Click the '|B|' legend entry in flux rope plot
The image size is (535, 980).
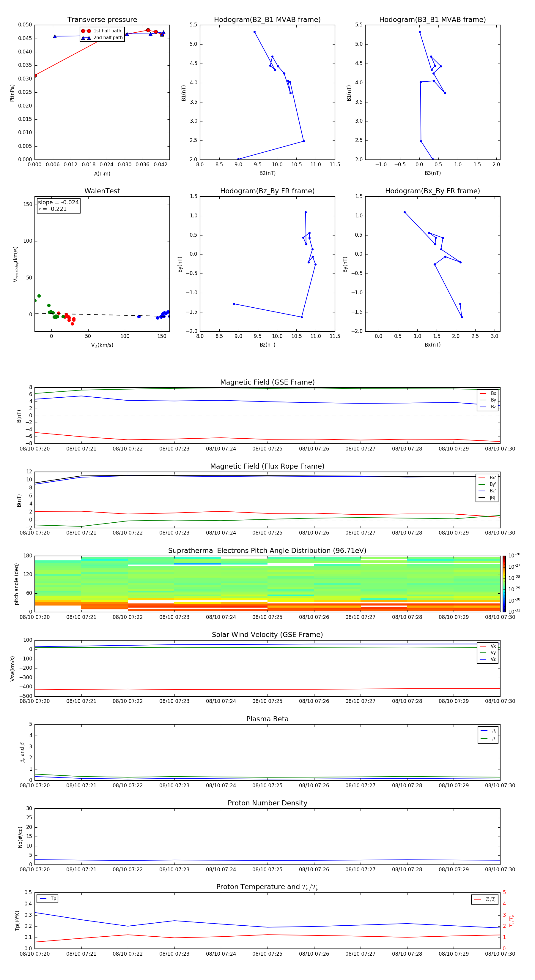487,498
